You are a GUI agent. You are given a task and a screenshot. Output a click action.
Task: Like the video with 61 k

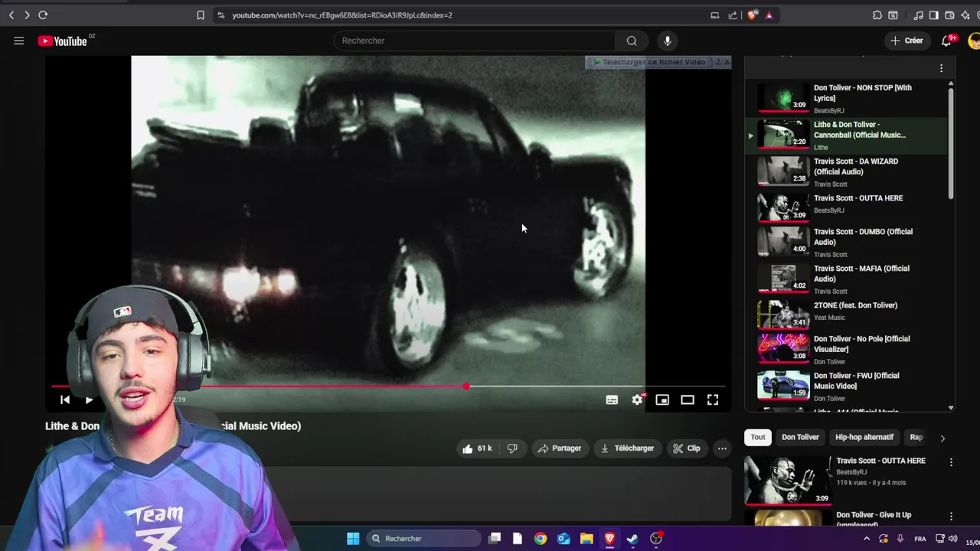[478, 448]
